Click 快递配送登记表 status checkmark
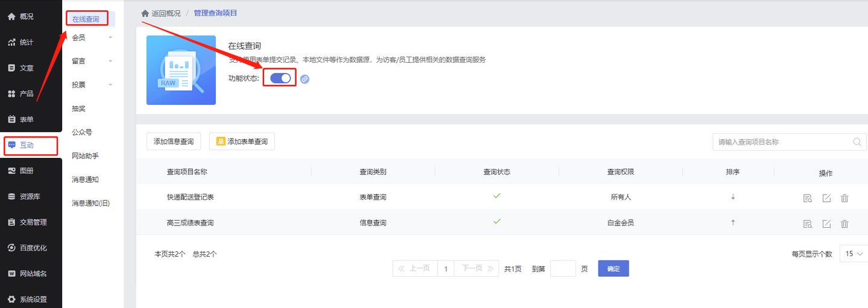The height and width of the screenshot is (308, 868). pos(497,196)
